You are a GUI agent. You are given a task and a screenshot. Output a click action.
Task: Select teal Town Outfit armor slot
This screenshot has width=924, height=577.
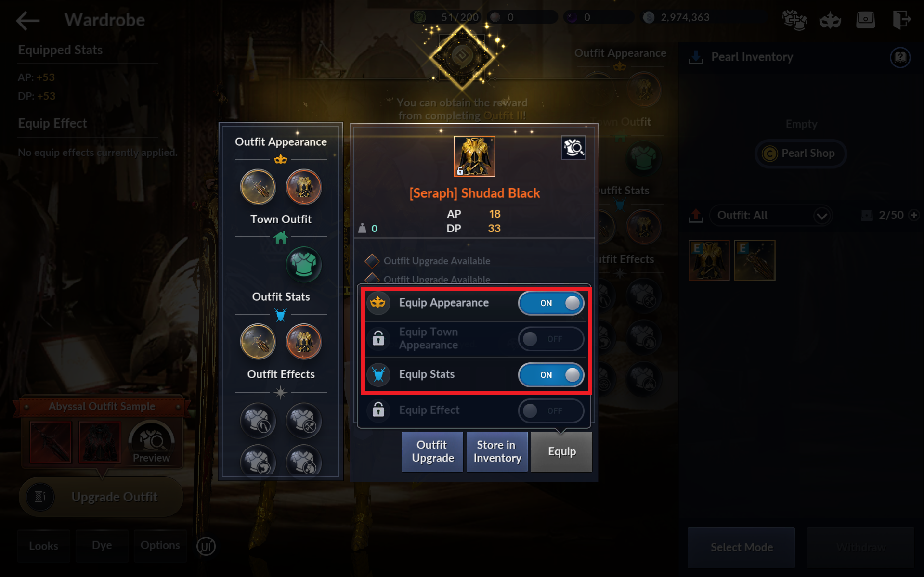303,265
